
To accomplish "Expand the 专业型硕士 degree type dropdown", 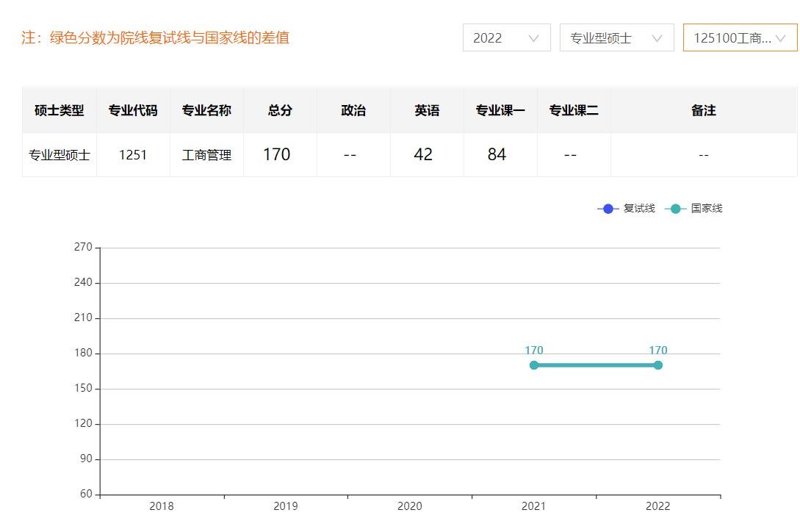I will click(616, 38).
